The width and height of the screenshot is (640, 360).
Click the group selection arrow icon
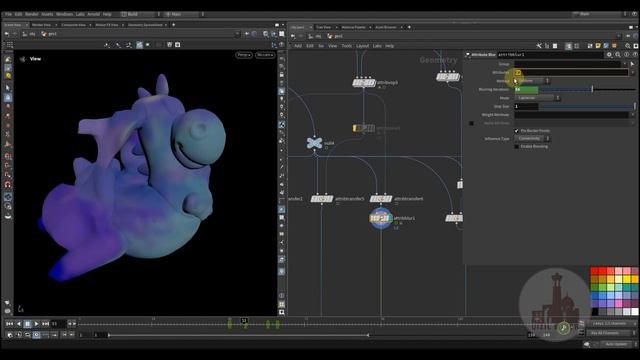[633, 64]
